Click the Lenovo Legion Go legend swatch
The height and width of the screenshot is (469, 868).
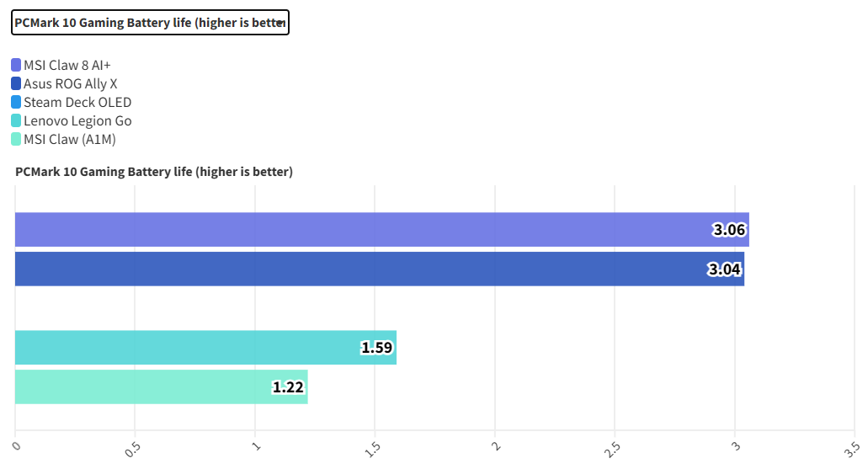pyautogui.click(x=16, y=121)
